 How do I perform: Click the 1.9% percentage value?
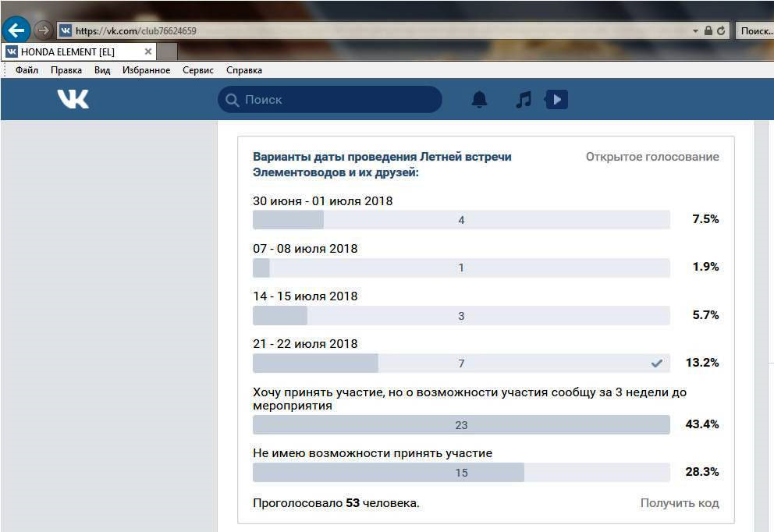705,267
